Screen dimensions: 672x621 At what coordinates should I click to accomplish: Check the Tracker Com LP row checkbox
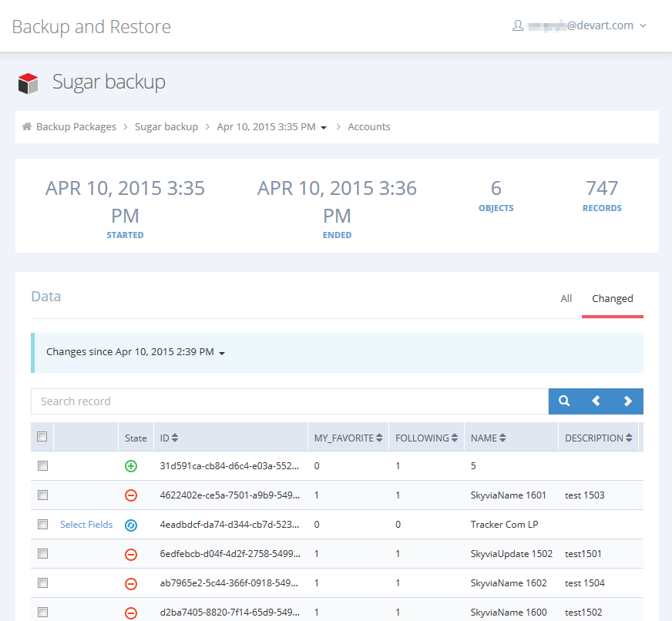coord(42,525)
